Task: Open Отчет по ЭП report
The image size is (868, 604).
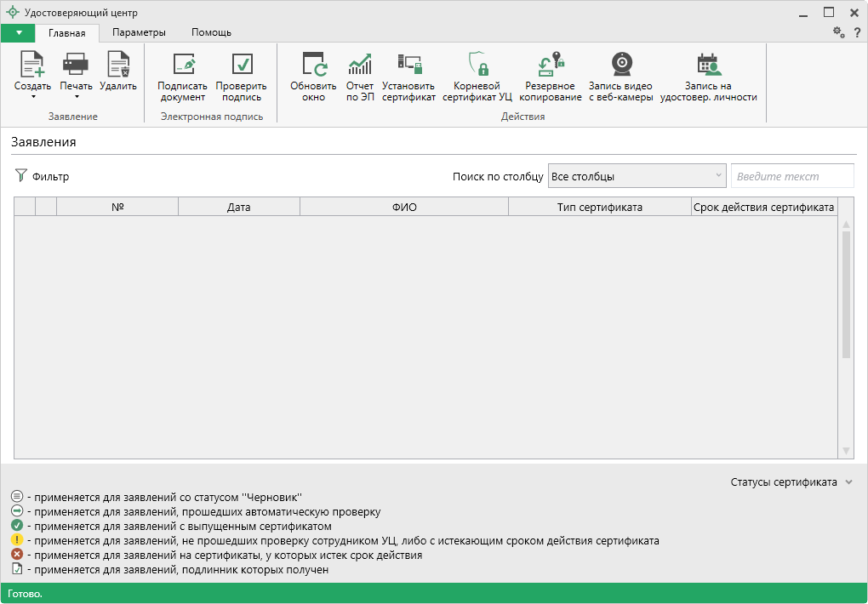Action: pos(360,66)
